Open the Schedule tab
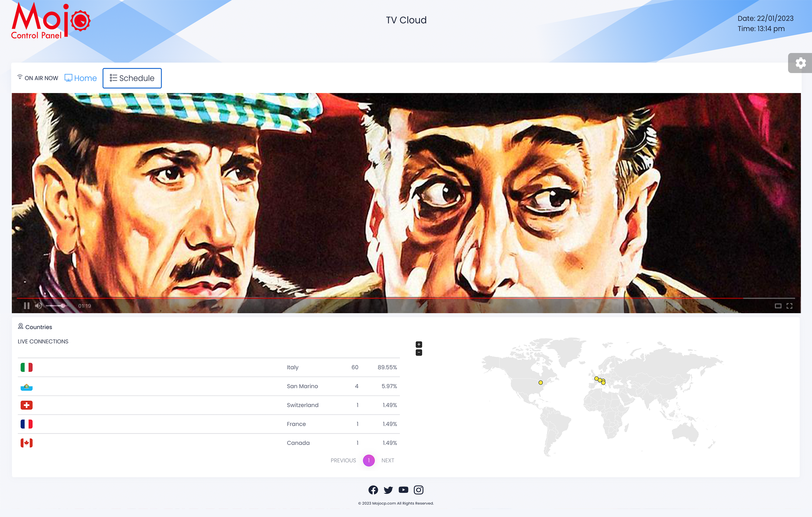Screen dimensions: 812x517 132,78
